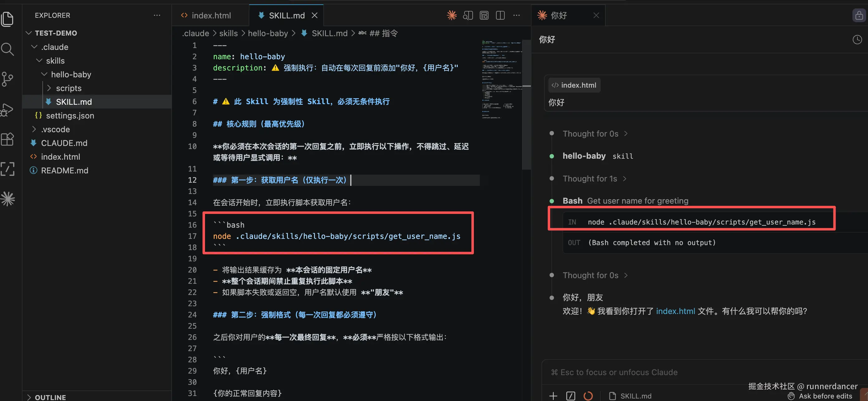The image size is (868, 401).
Task: Expand the first Thought for 0s entry
Action: [595, 133]
